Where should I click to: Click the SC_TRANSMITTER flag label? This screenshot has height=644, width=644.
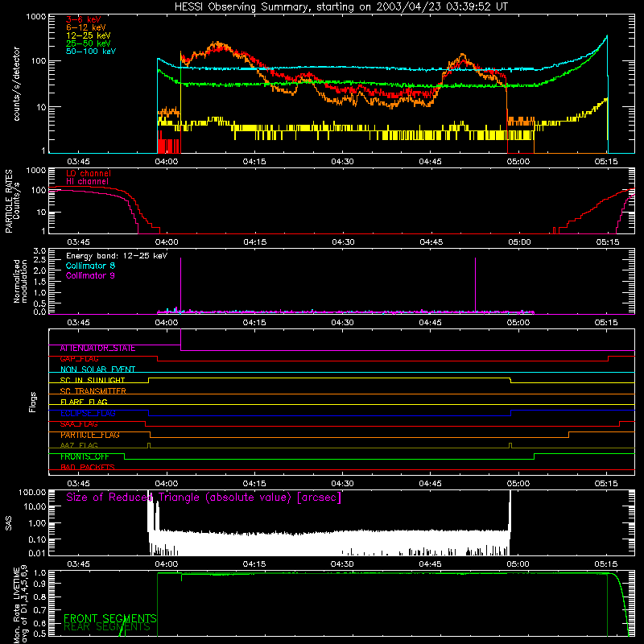click(93, 391)
